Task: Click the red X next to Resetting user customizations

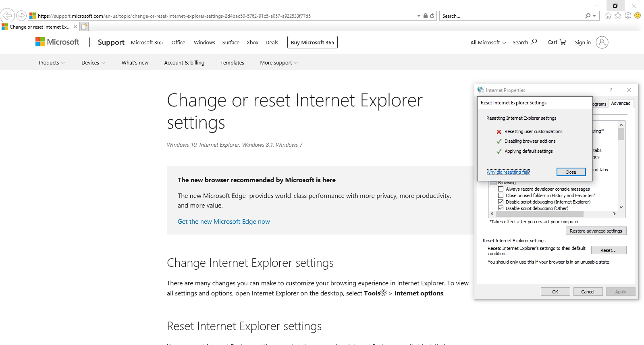Action: [499, 132]
